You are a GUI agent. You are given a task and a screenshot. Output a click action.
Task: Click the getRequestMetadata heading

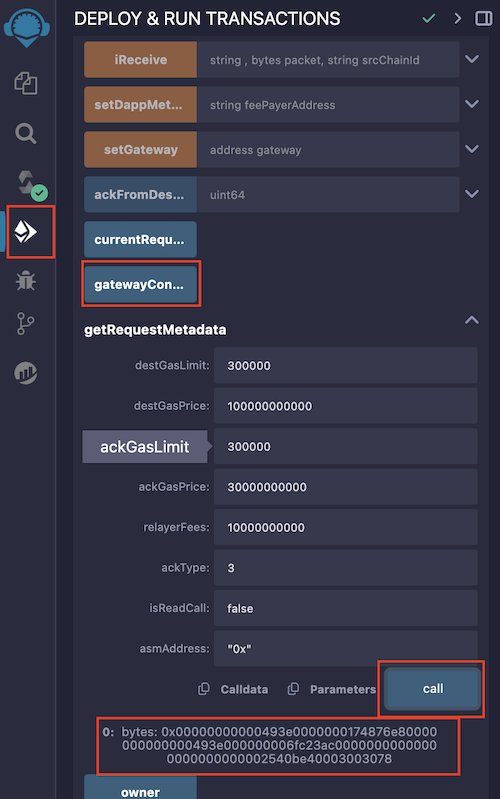155,330
